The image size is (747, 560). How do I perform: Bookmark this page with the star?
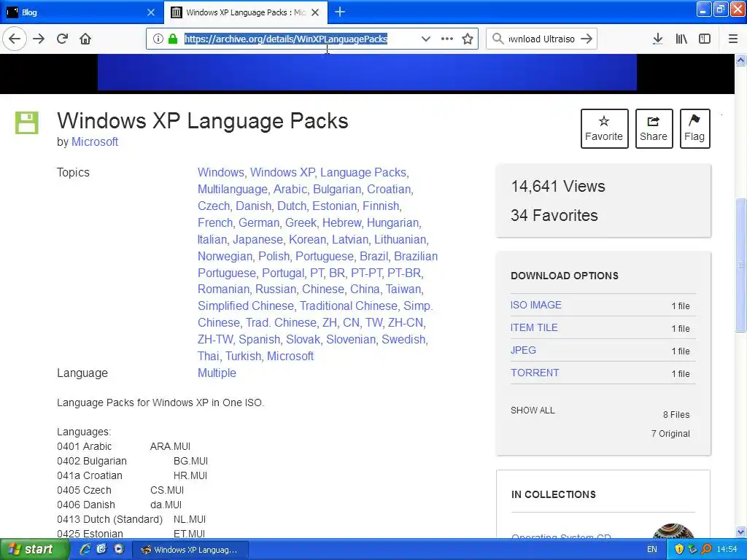pos(468,39)
